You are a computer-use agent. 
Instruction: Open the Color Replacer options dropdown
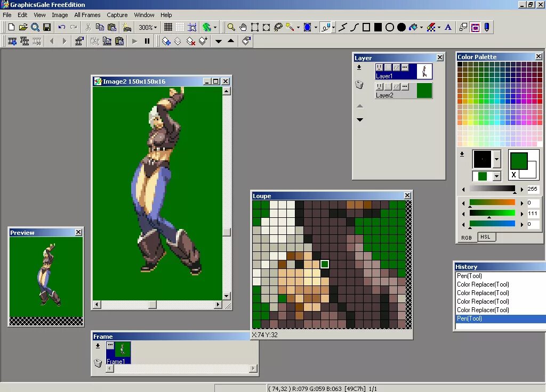pyautogui.click(x=439, y=27)
